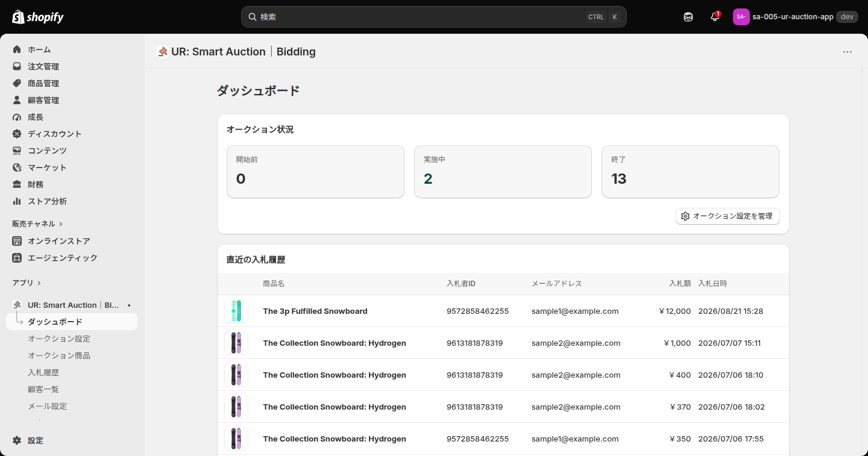The image size is (868, 456).
Task: Open the notifications bell
Action: 715,17
